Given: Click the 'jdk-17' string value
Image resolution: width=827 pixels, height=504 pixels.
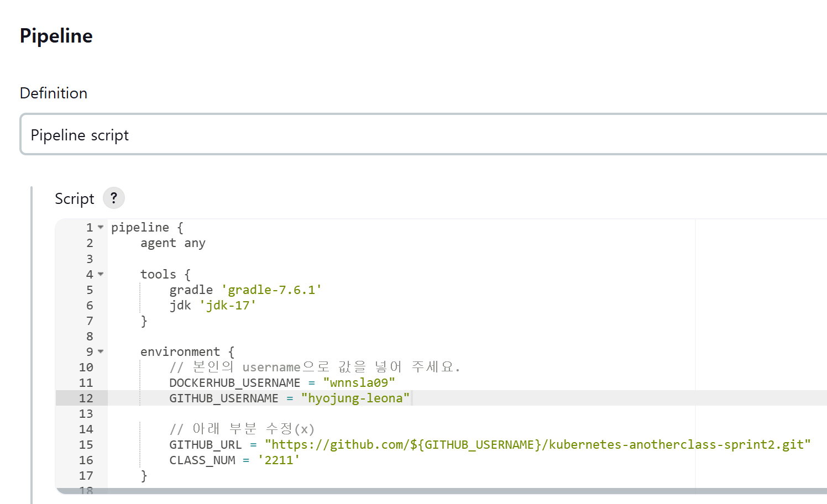Looking at the screenshot, I should point(228,306).
